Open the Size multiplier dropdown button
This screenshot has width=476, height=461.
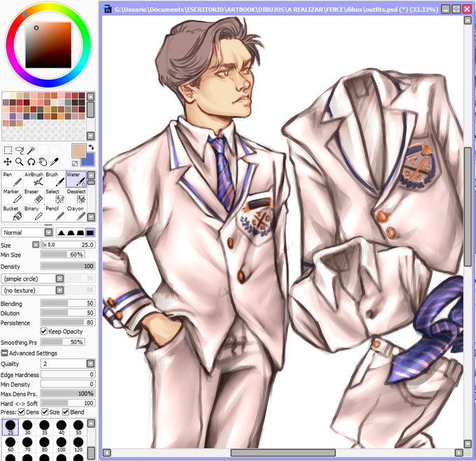pos(36,245)
